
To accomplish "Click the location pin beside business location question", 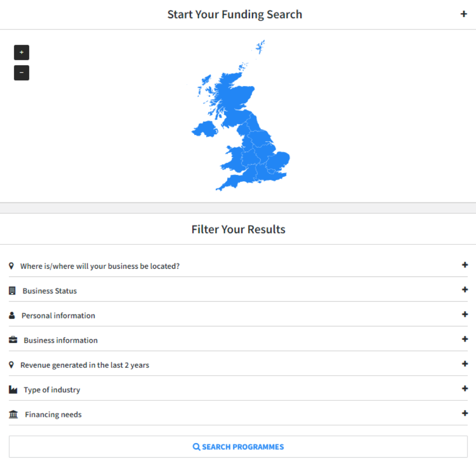I will (11, 266).
